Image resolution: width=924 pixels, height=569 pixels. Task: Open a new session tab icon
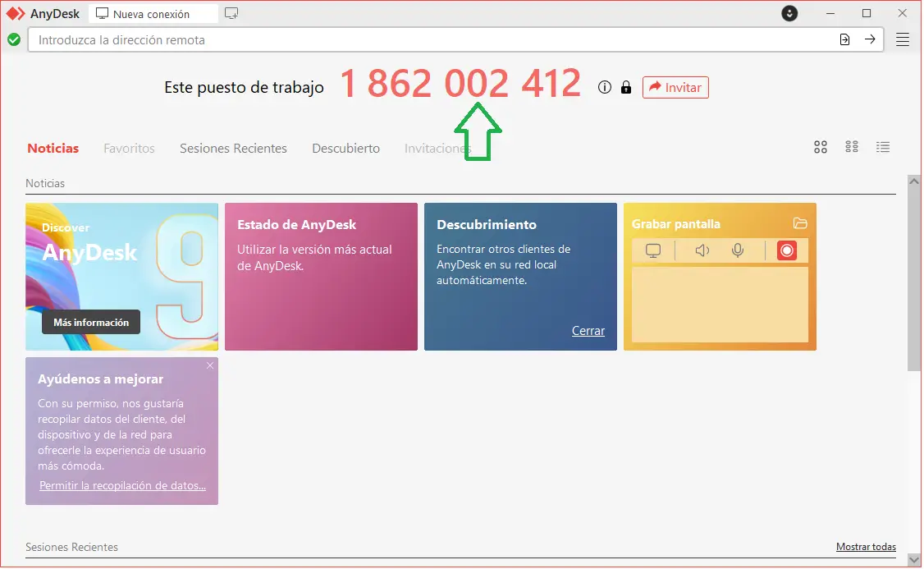point(231,13)
